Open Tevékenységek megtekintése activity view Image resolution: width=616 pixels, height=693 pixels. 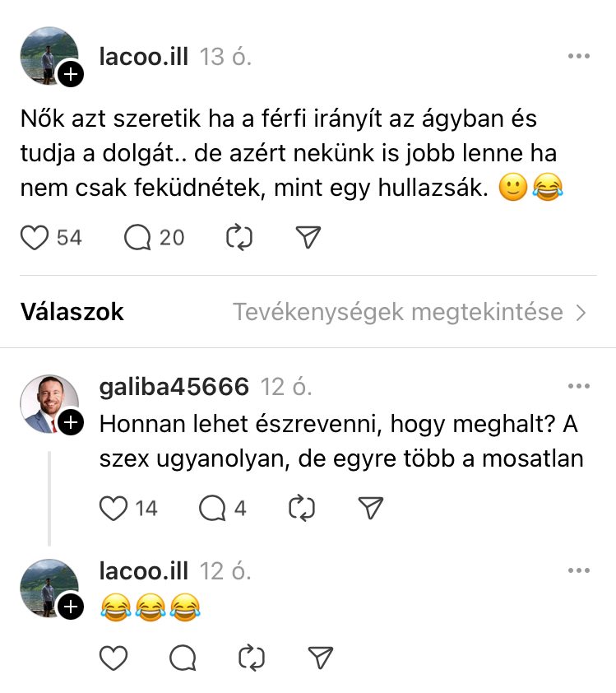click(x=410, y=313)
